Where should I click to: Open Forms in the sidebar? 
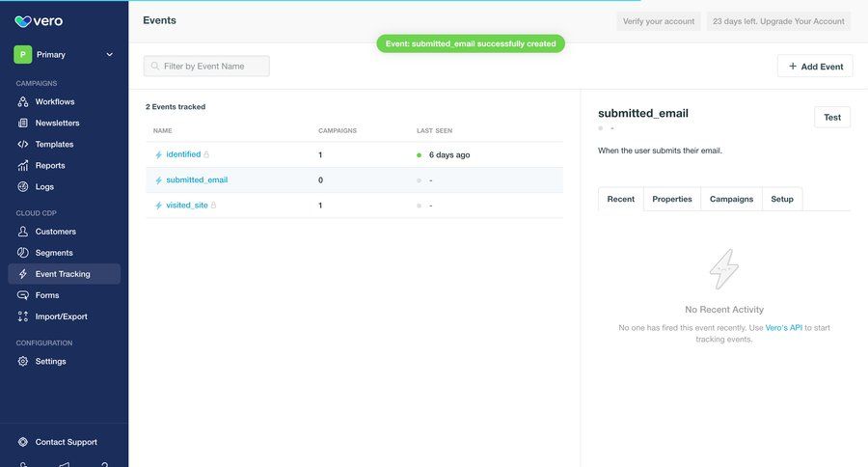[x=47, y=295]
